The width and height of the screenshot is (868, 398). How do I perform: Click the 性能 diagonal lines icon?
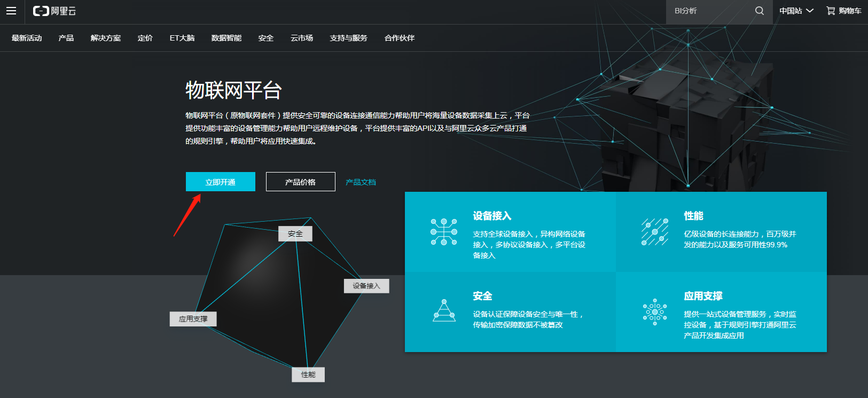click(655, 232)
